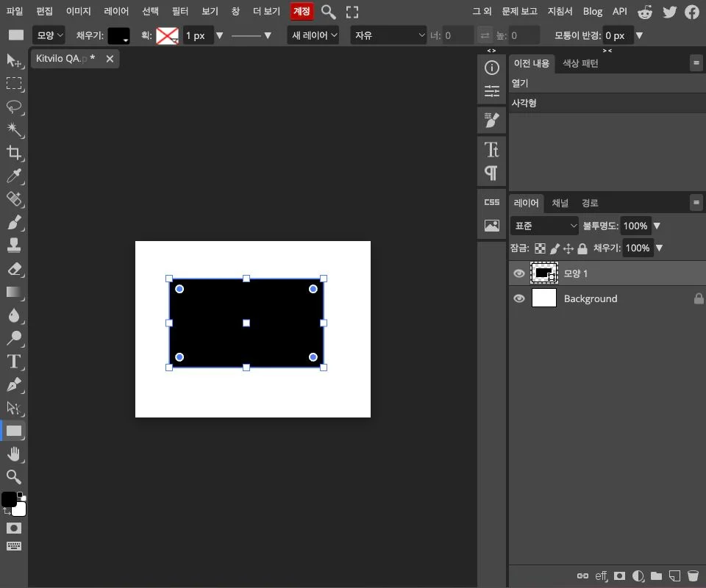Image resolution: width=706 pixels, height=588 pixels.
Task: Open the CSS panel icon
Action: pos(492,202)
